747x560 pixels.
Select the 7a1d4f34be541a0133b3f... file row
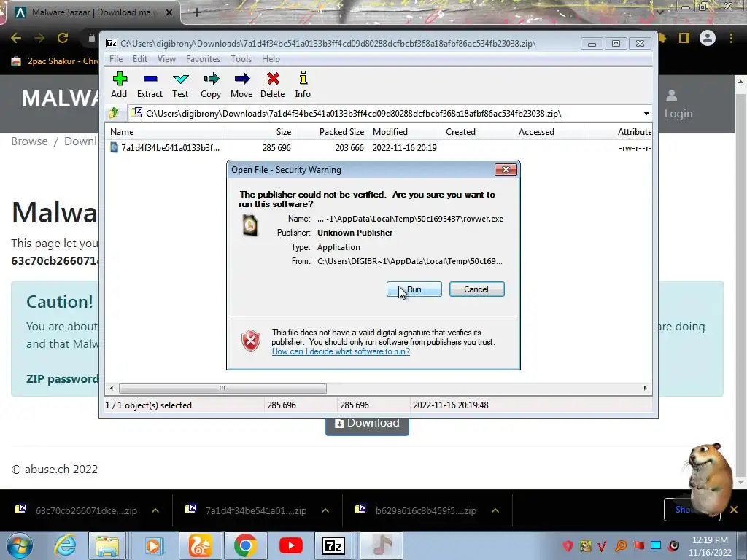[x=379, y=147]
